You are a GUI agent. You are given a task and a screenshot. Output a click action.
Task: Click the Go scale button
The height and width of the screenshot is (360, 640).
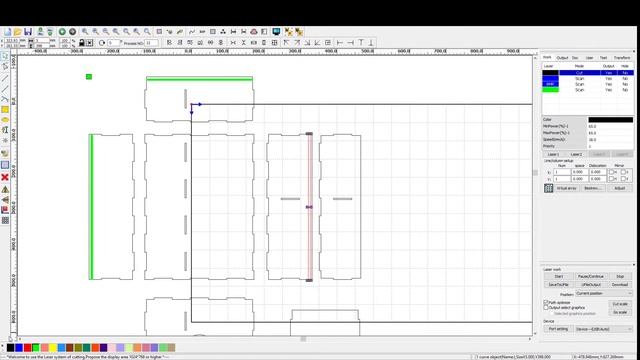click(x=620, y=312)
